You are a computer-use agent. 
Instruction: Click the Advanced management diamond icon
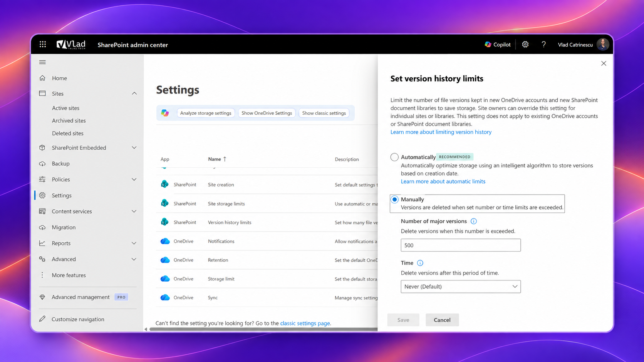42,297
